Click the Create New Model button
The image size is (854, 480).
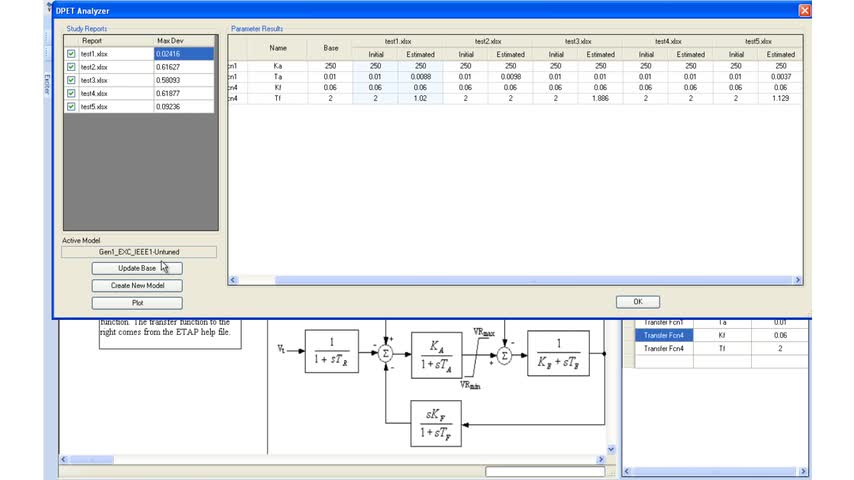click(137, 285)
